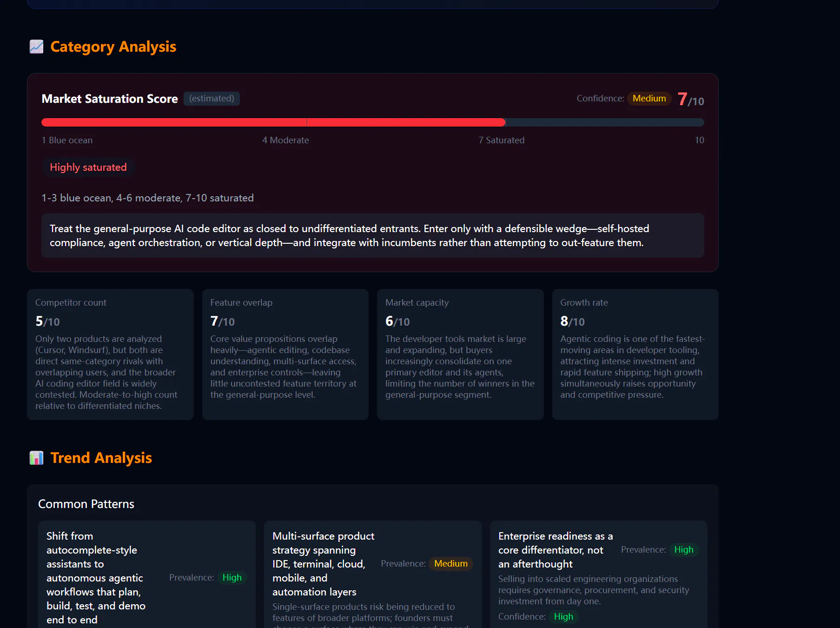Click the '1-3 blue ocean, 4-6 moderate' legend text
The width and height of the screenshot is (840, 628).
coord(147,198)
